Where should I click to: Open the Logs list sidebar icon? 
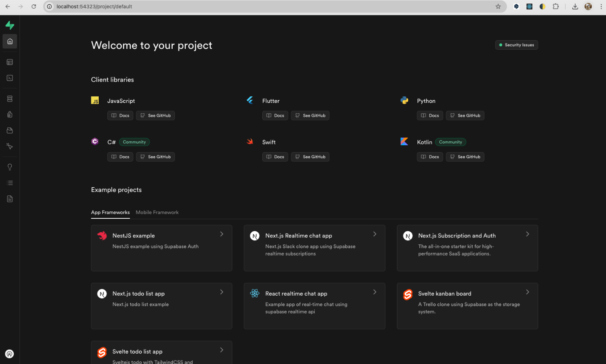pos(10,183)
